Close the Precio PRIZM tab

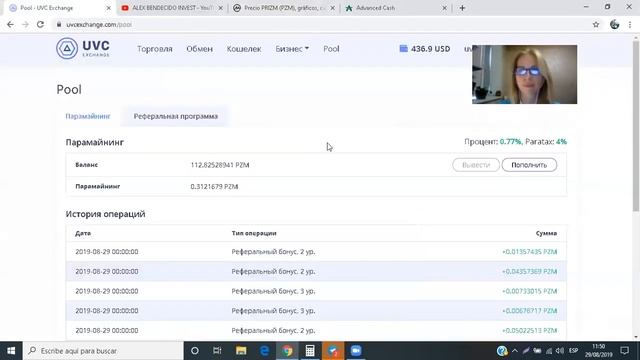(332, 8)
